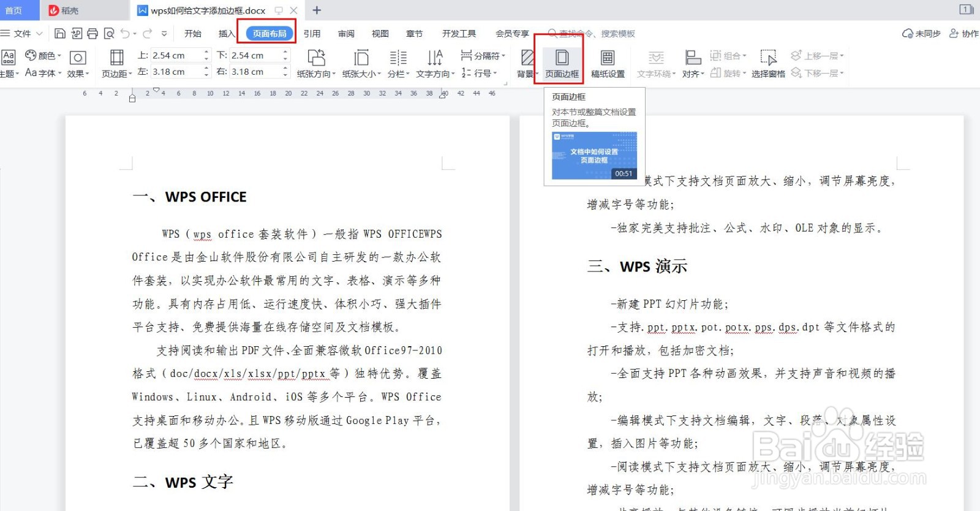Open a new tab with plus button

(317, 10)
